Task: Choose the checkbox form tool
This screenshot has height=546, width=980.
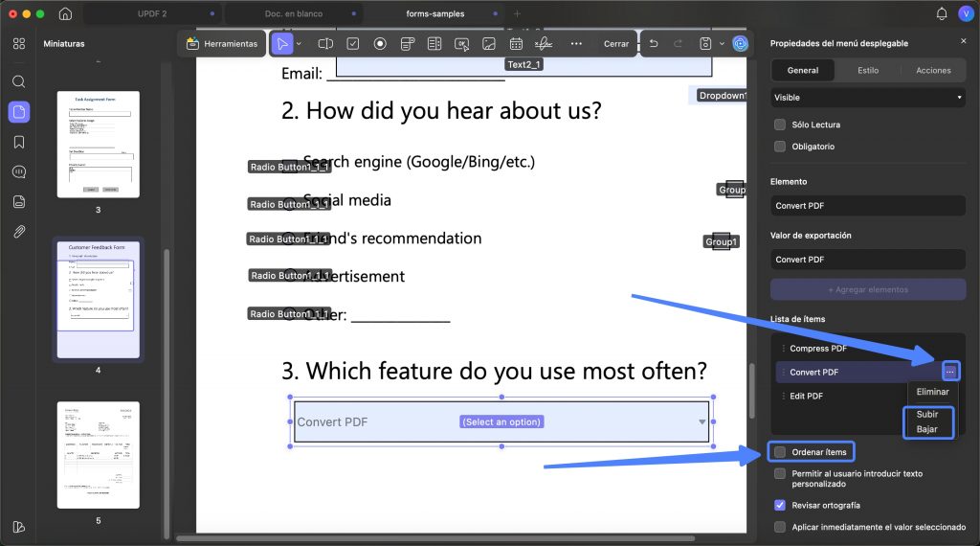Action: pyautogui.click(x=353, y=44)
